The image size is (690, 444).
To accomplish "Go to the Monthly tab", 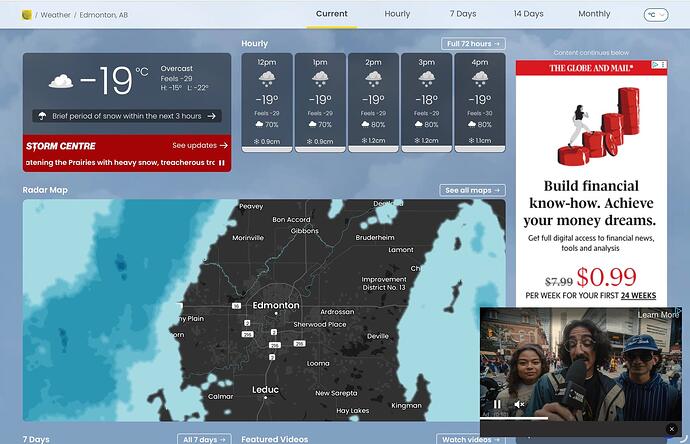I will click(594, 14).
